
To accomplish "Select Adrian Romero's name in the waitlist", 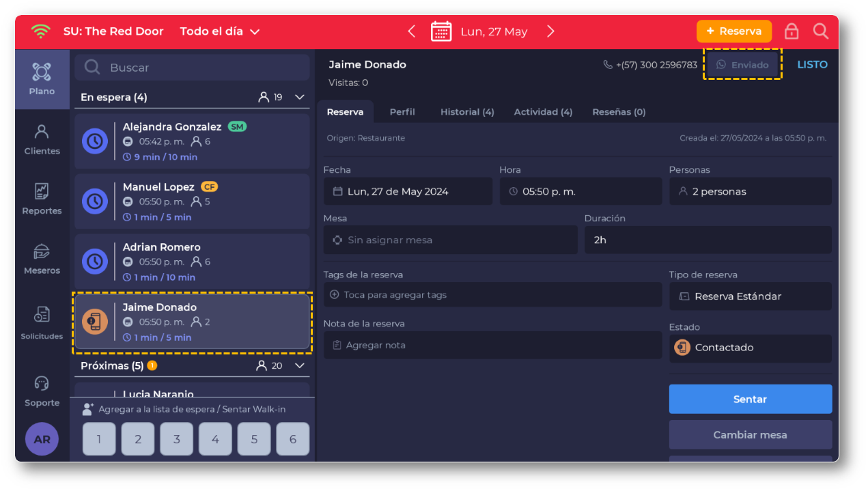I will click(x=162, y=247).
